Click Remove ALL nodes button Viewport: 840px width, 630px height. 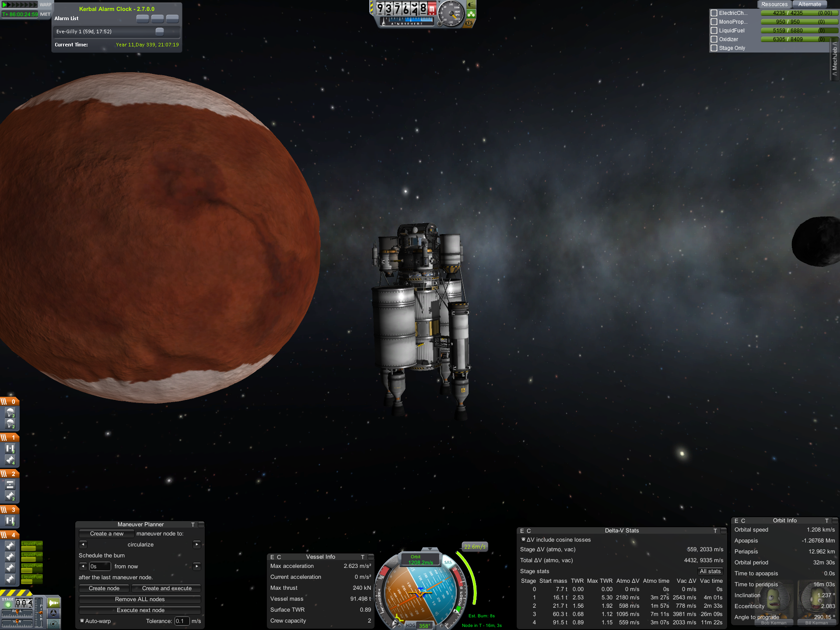140,599
